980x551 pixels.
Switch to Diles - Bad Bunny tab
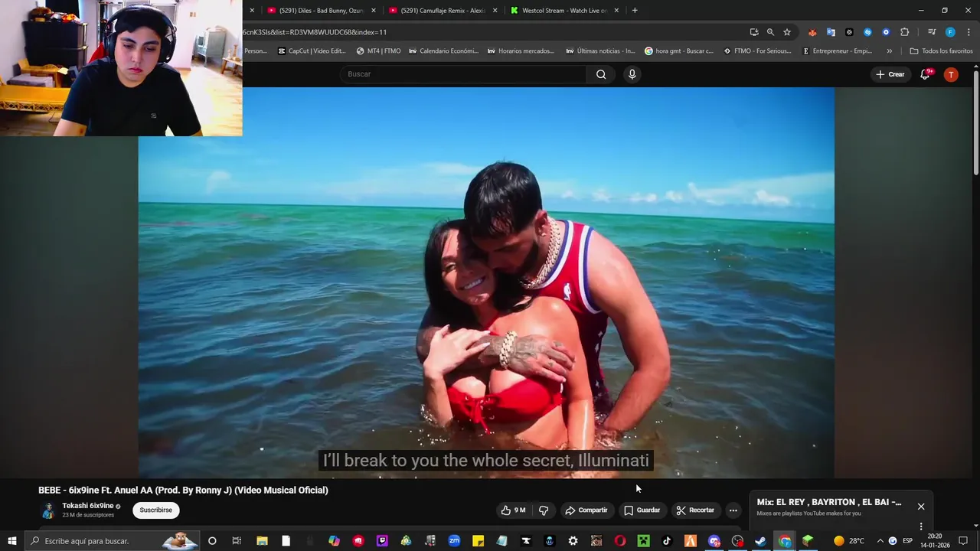click(320, 11)
